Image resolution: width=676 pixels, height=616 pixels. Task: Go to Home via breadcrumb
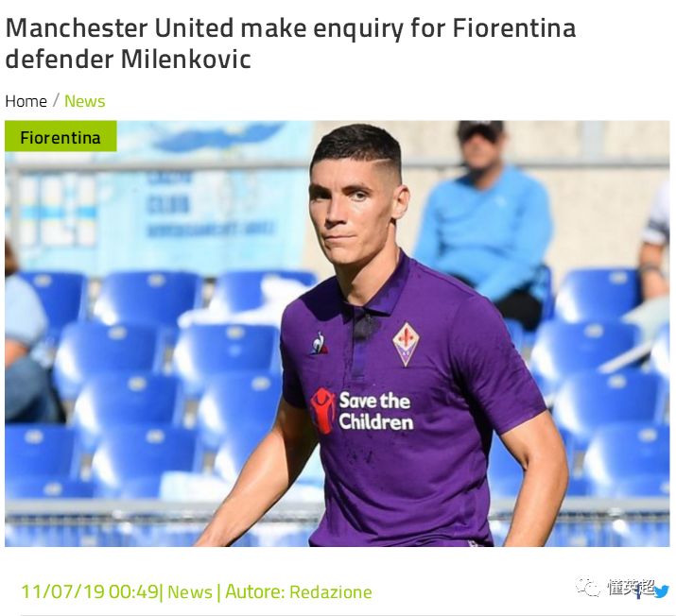(26, 101)
